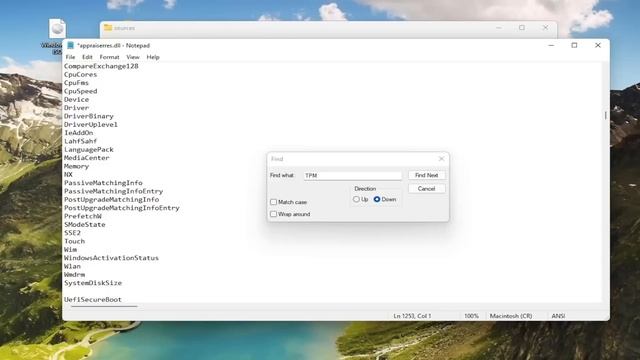Click the ANSI encoding status entry
640x360 pixels.
click(558, 316)
